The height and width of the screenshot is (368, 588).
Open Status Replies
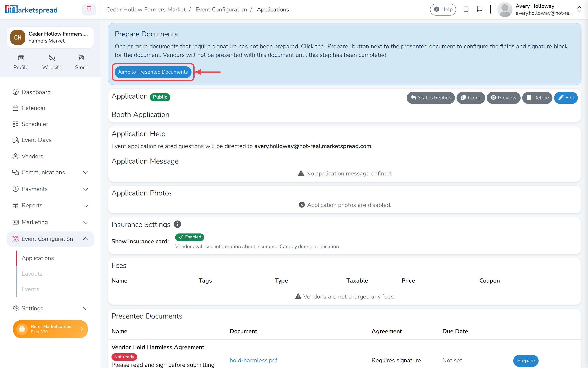(x=431, y=98)
